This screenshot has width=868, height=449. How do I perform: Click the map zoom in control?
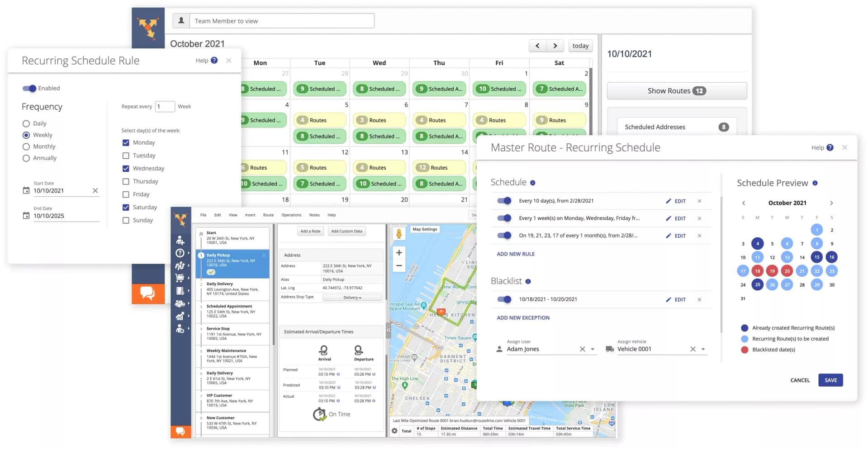click(x=399, y=253)
